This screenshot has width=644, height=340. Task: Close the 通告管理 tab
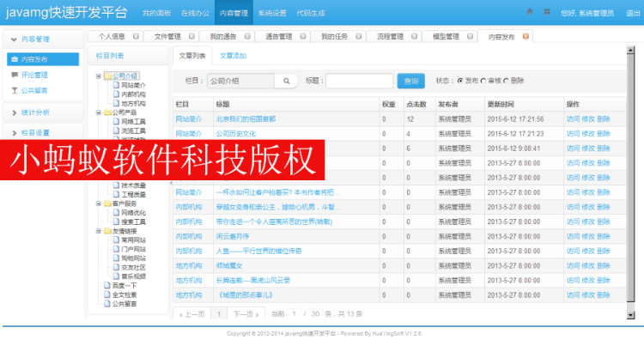pos(303,37)
